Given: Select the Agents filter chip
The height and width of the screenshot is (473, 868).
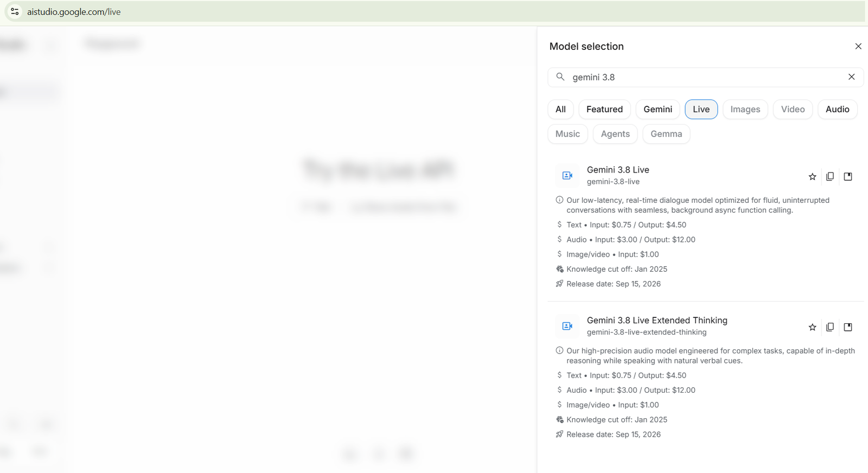Looking at the screenshot, I should coord(615,134).
